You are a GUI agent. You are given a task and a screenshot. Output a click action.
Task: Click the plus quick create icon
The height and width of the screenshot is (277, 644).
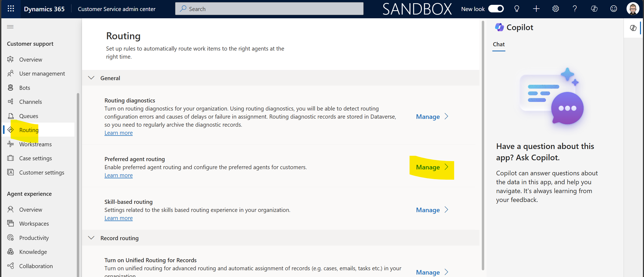(x=536, y=9)
